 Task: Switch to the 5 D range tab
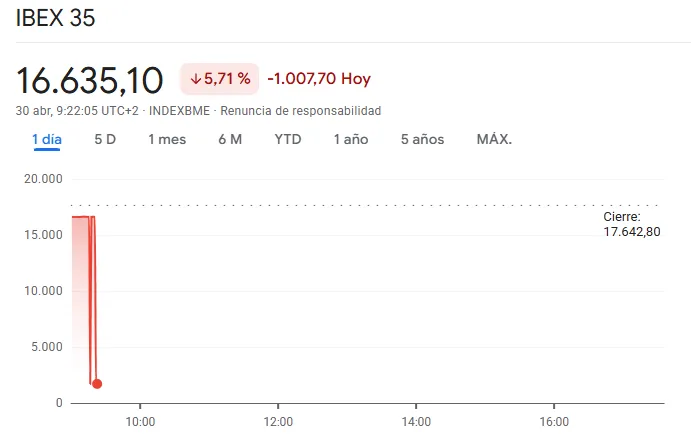point(105,139)
